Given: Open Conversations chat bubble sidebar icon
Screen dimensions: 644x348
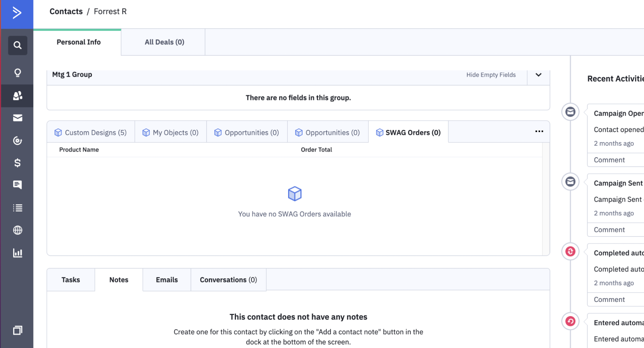Looking at the screenshot, I should click(x=17, y=185).
